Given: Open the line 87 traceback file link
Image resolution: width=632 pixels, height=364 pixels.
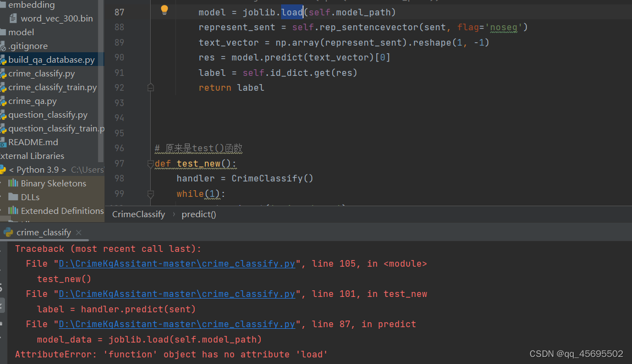Looking at the screenshot, I should coord(176,324).
